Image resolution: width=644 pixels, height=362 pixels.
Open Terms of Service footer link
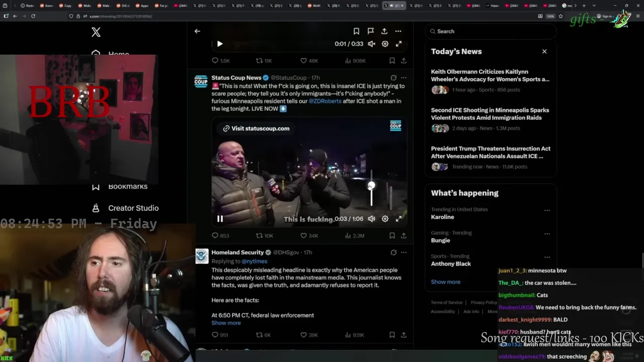446,302
